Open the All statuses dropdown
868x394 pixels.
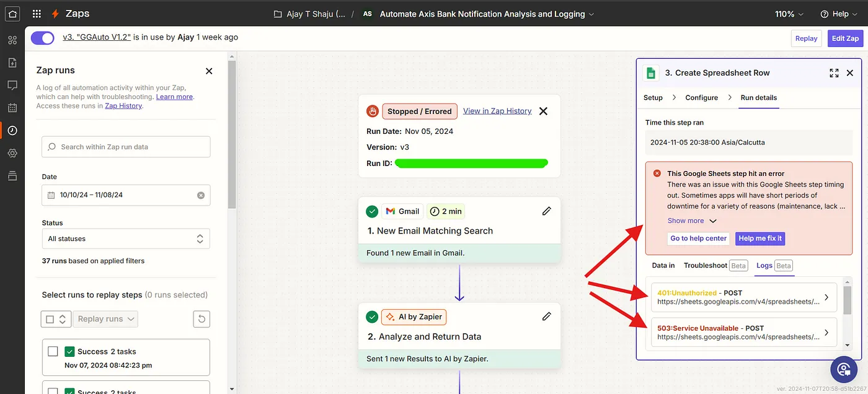126,239
